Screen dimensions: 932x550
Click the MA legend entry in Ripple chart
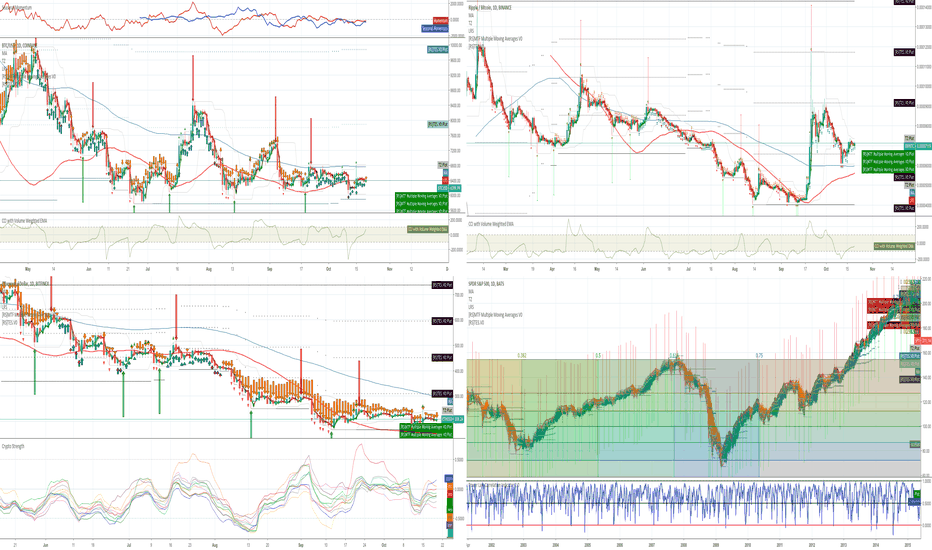[471, 15]
